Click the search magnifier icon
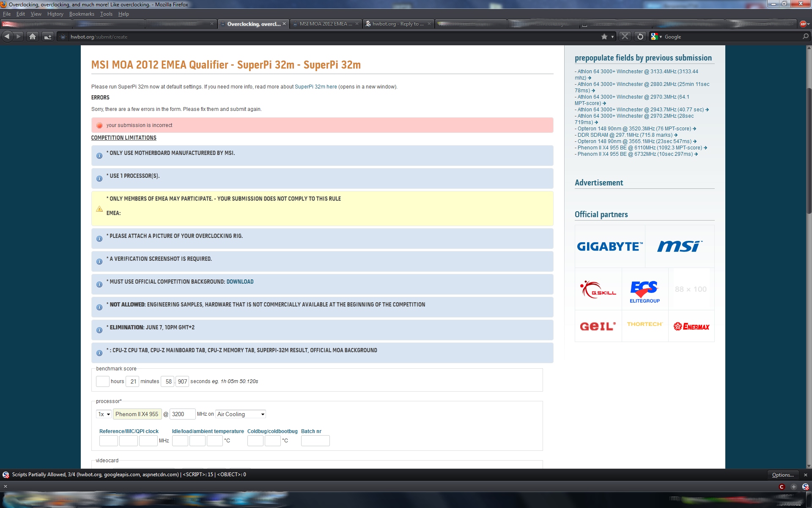Image resolution: width=812 pixels, height=508 pixels. point(805,37)
